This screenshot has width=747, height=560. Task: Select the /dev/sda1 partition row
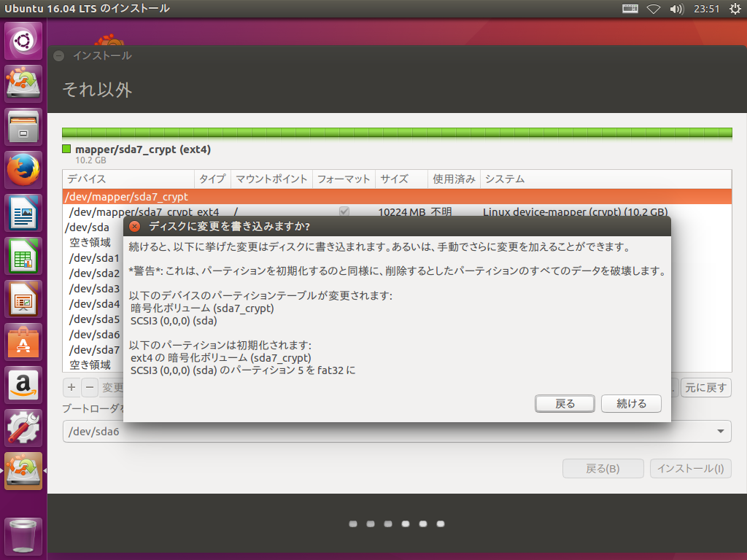click(x=94, y=257)
